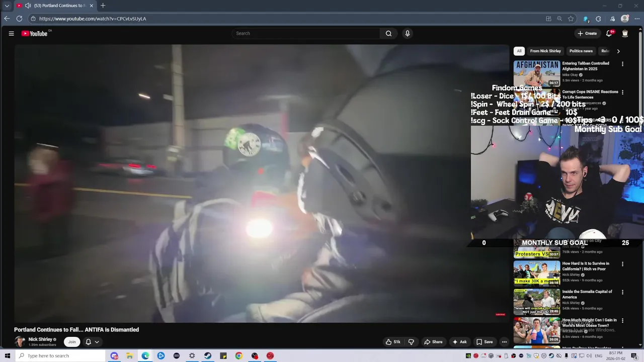Viewport: 644px width, 362px height.
Task: Mute tab using the speaker icon on tab
Action: coord(28,6)
